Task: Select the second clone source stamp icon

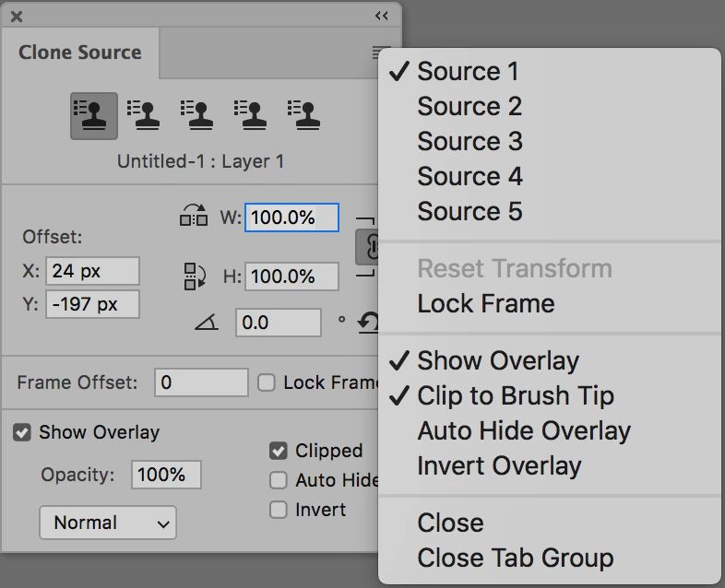Action: (x=143, y=115)
